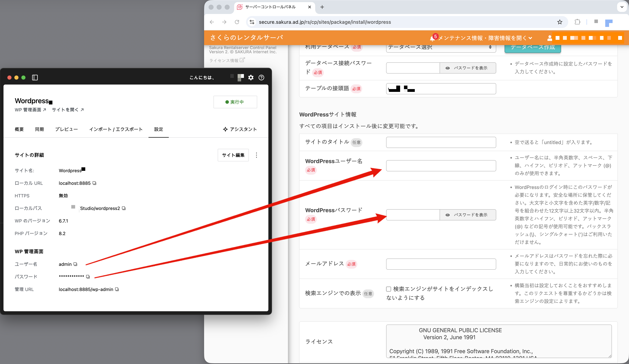The width and height of the screenshot is (629, 364).
Task: Bookmark this page with star icon
Action: pyautogui.click(x=560, y=22)
